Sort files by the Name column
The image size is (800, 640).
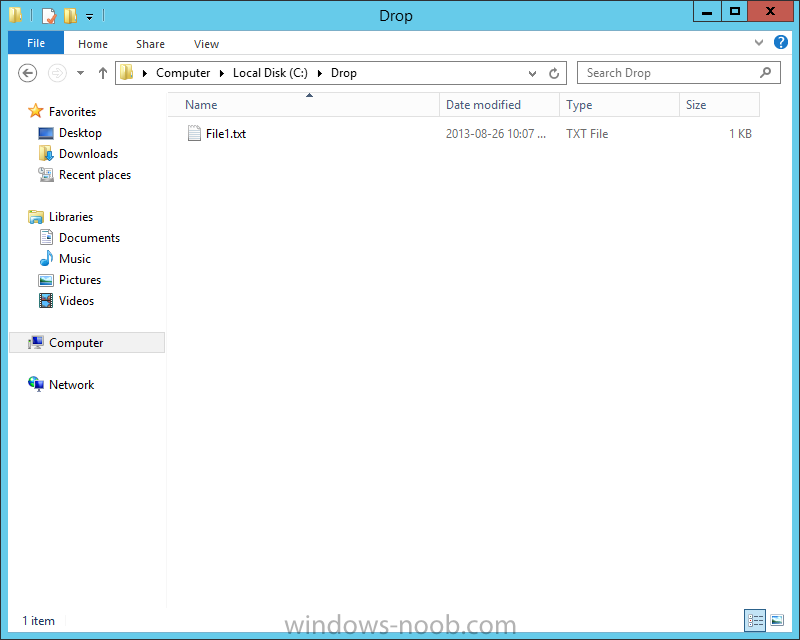coord(304,105)
